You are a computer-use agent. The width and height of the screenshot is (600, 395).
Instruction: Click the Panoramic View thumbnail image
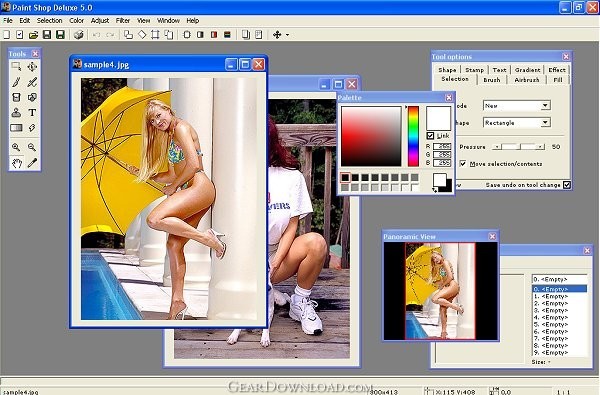pyautogui.click(x=440, y=291)
